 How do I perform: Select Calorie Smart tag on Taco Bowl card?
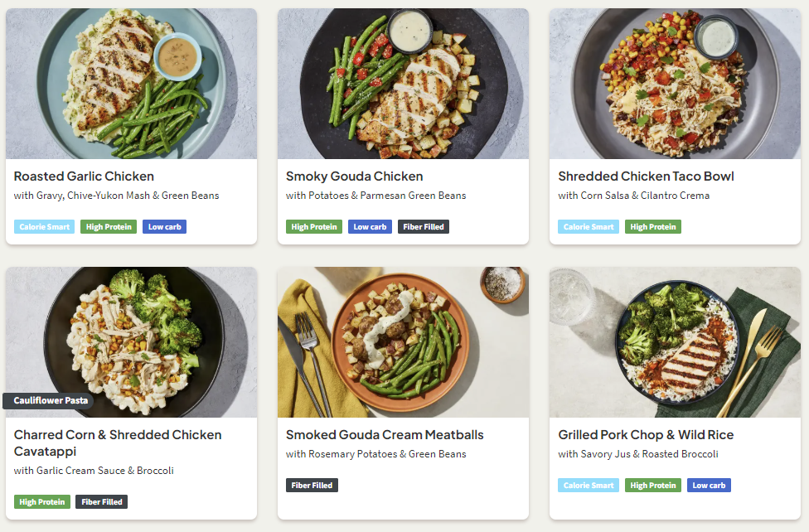click(x=588, y=227)
